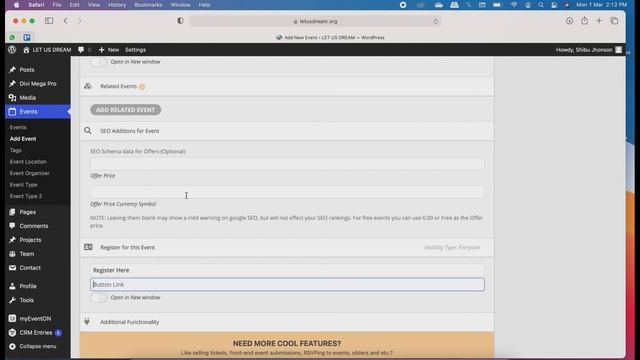640x360 pixels.
Task: Reload the page with the refresh icon
Action: (x=436, y=21)
